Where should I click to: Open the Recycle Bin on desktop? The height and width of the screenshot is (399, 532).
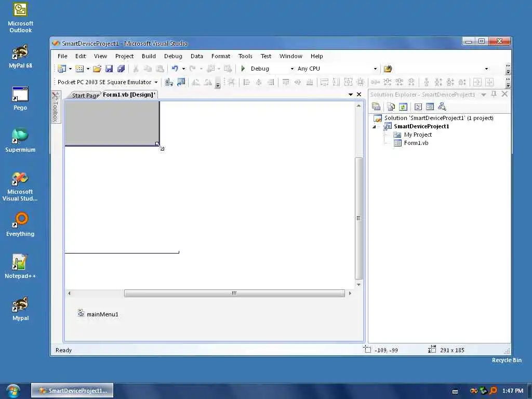click(x=507, y=360)
